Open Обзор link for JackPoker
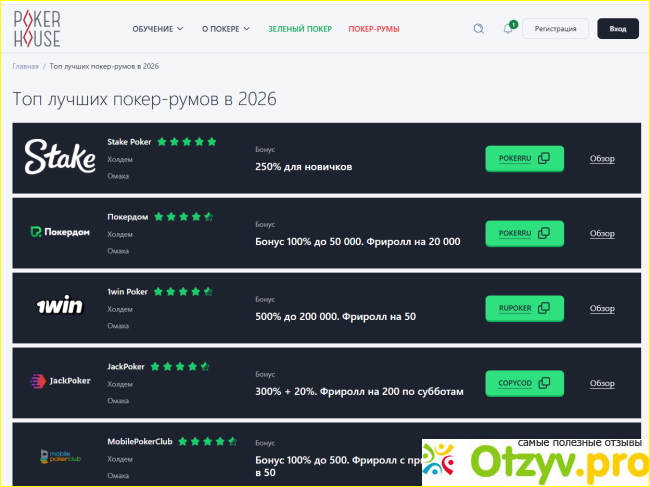The image size is (650, 487). (x=602, y=384)
